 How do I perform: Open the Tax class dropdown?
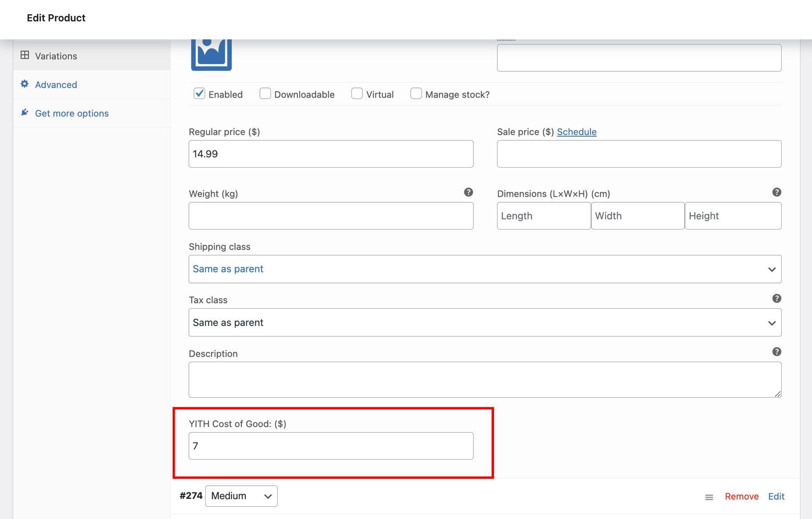point(485,322)
